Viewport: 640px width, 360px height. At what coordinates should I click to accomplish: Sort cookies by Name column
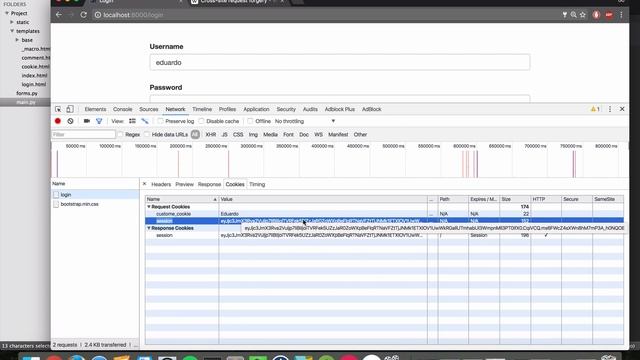point(182,199)
